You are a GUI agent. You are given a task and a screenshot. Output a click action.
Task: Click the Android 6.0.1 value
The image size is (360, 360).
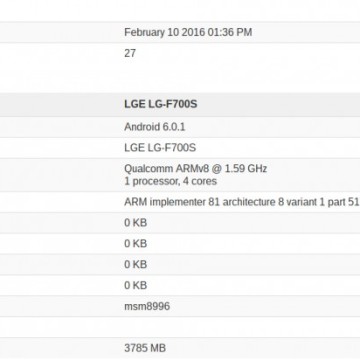[x=155, y=127]
